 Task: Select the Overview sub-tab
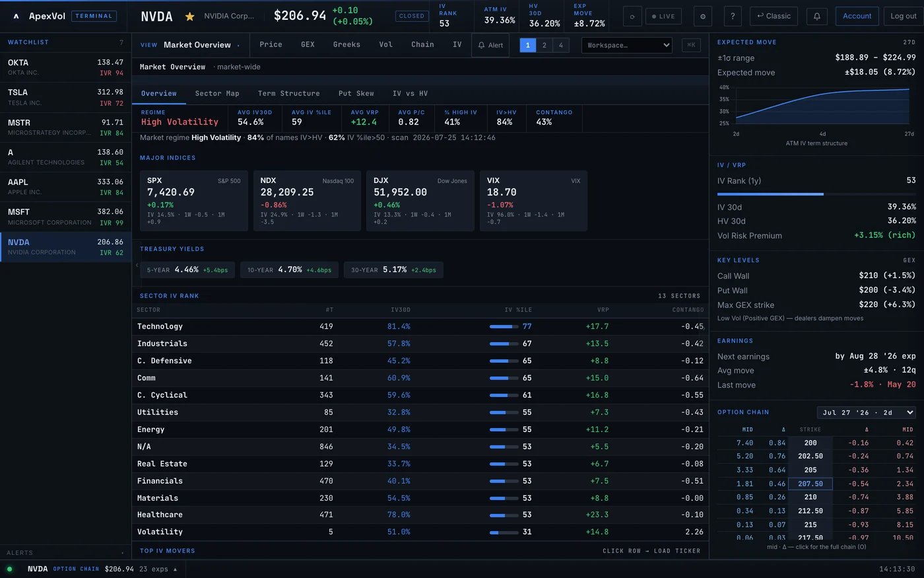[159, 94]
